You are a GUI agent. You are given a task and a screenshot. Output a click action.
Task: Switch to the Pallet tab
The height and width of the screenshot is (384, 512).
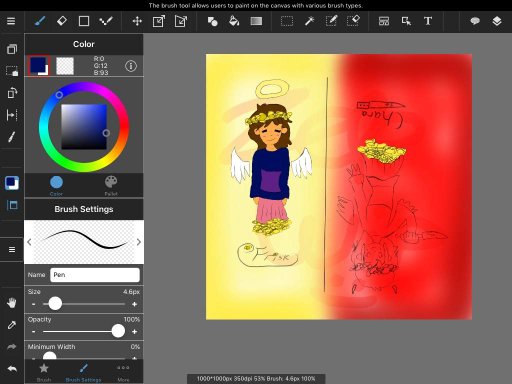[x=111, y=186]
